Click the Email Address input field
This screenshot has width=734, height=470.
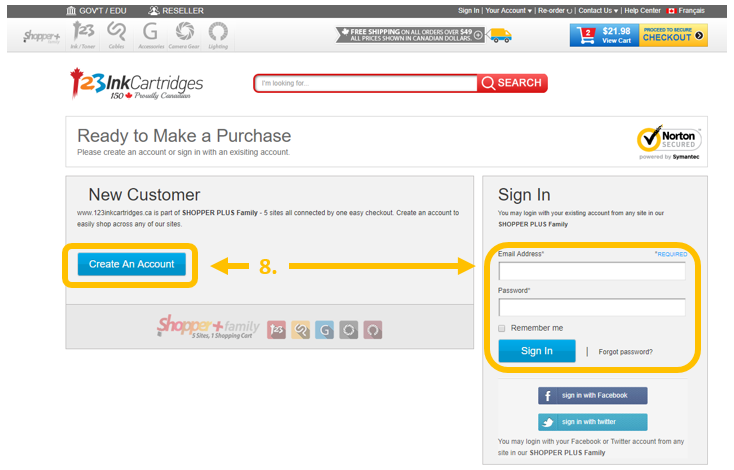pos(592,271)
